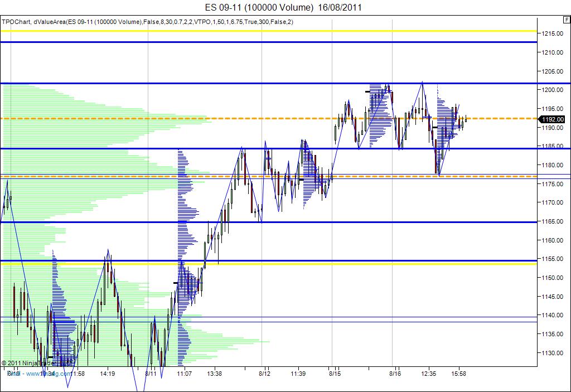Select the thick blue line at 1165
571x392 pixels.
pos(269,222)
